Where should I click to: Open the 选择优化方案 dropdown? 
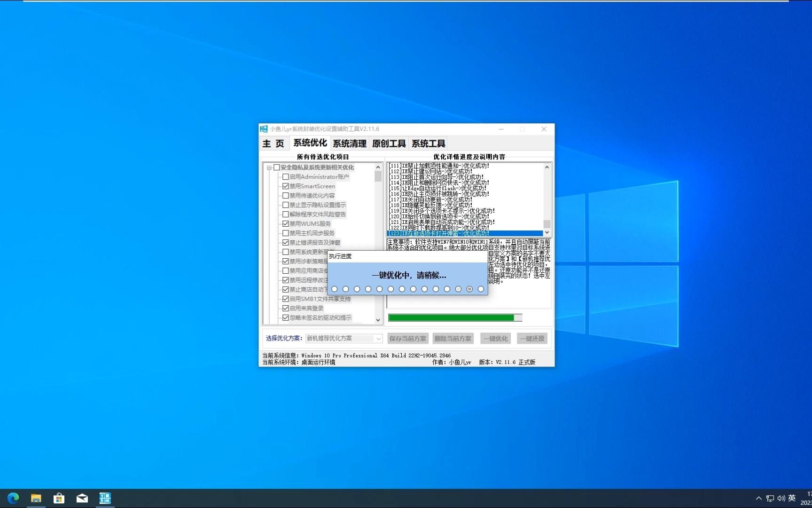tap(344, 339)
